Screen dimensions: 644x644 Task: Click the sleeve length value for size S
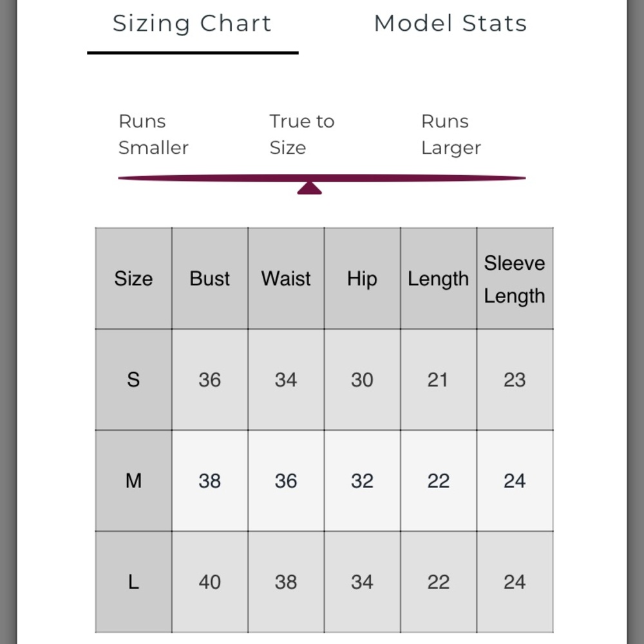(x=515, y=380)
